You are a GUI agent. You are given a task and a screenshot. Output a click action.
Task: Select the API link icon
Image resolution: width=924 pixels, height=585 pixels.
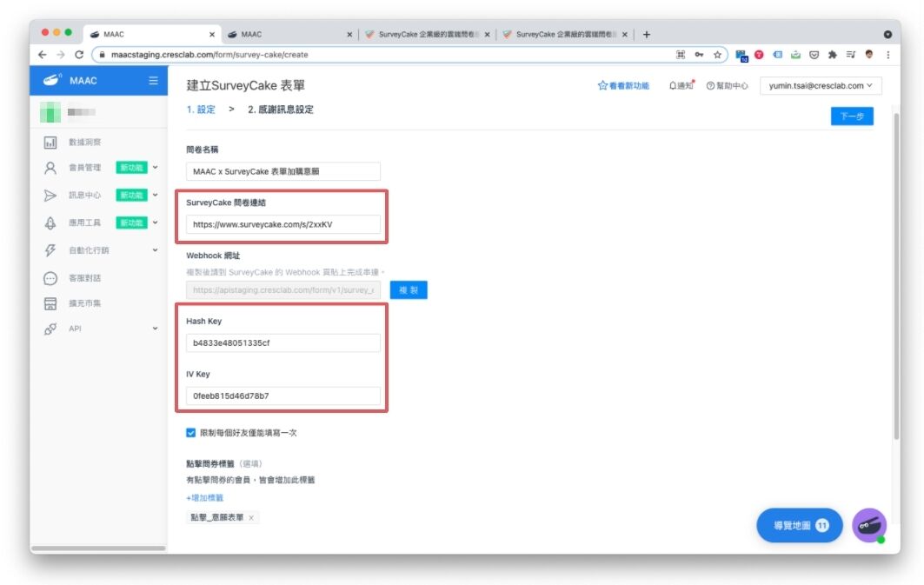pos(50,329)
